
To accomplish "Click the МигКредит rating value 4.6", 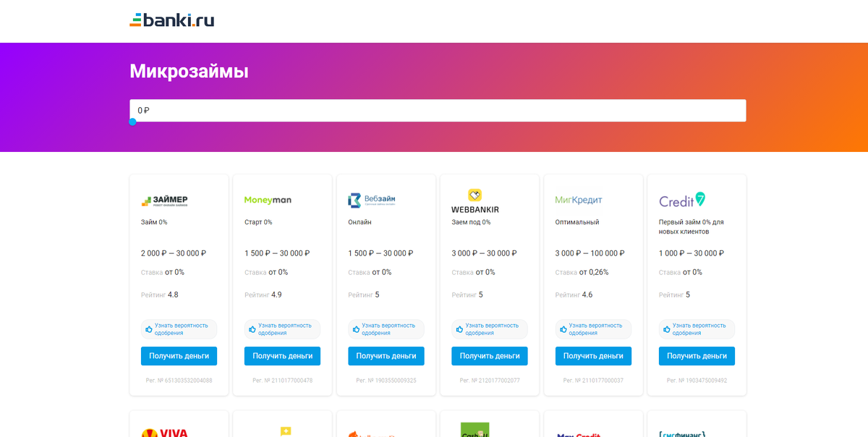I will 587,294.
